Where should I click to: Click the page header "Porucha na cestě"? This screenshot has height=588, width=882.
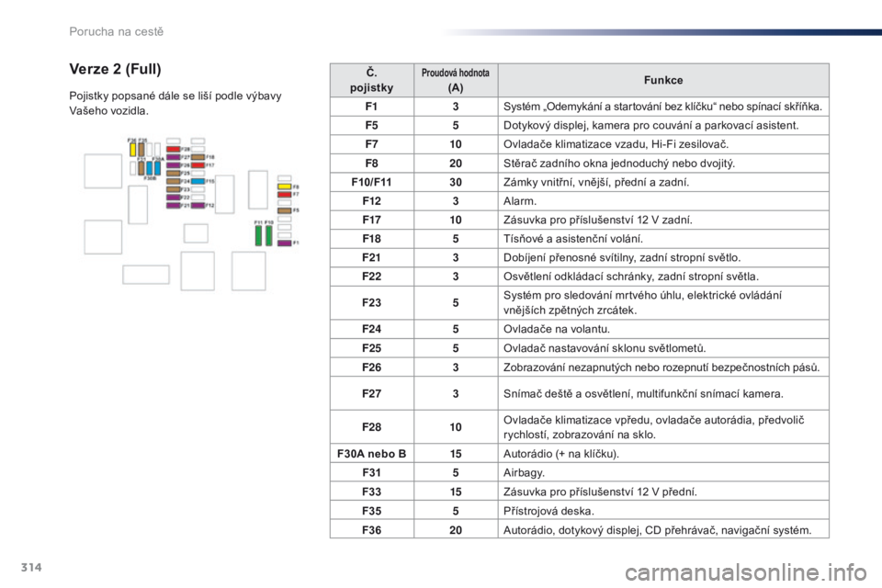(x=117, y=31)
